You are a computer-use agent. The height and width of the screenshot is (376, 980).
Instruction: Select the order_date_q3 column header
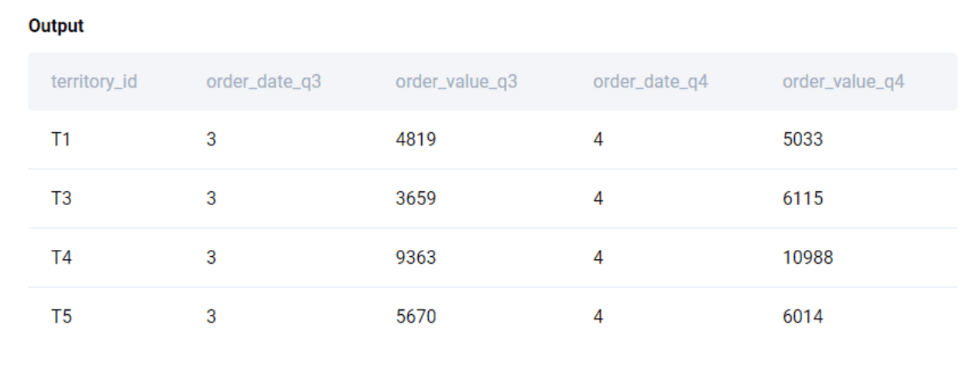263,81
